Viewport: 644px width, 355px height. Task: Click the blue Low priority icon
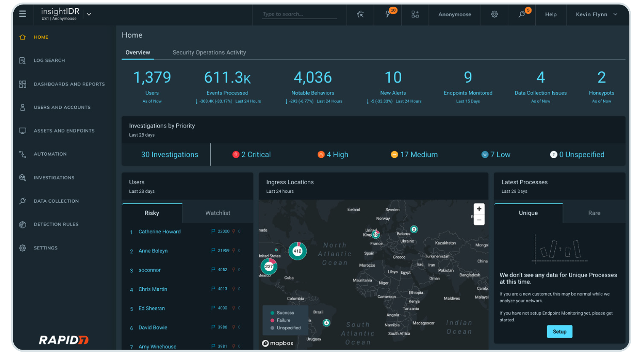(485, 154)
